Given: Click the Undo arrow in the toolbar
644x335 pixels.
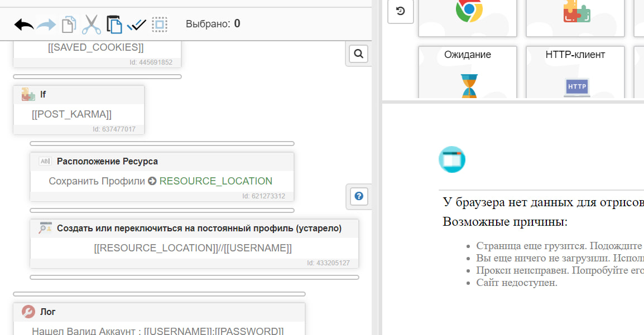Looking at the screenshot, I should coord(24,25).
